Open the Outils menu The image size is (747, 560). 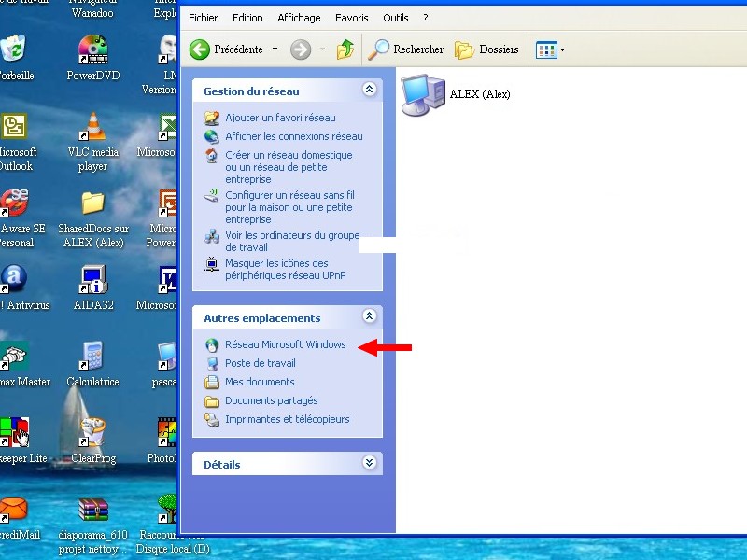[396, 18]
